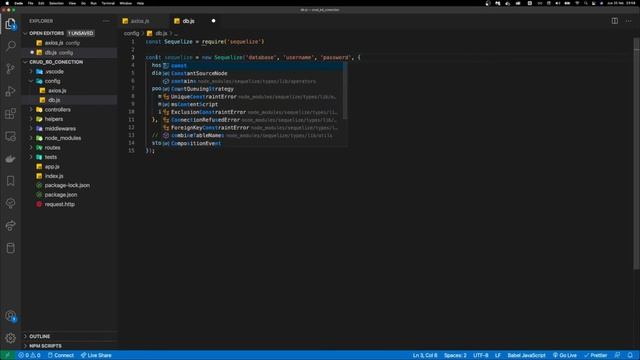640x360 pixels.
Task: Open the notifications bell in the status bar
Action: 630,355
